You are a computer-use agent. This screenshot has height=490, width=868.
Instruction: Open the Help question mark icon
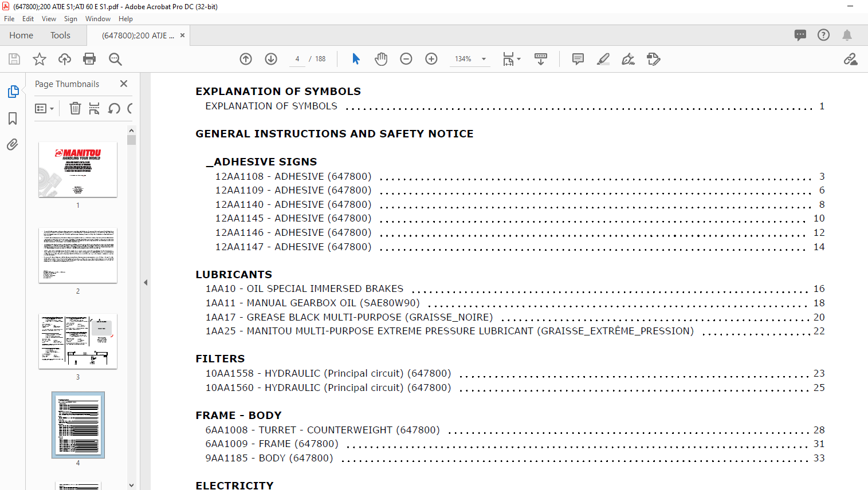823,35
